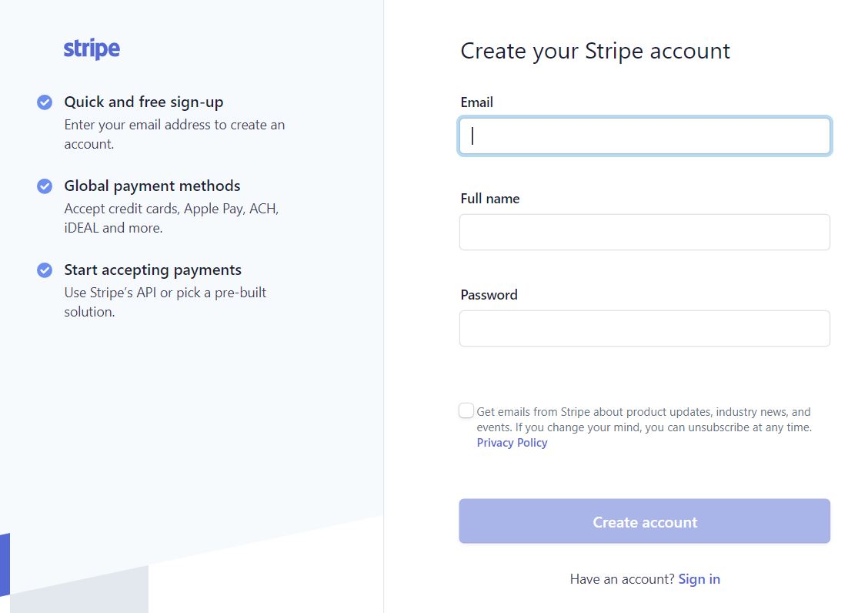868x613 pixels.
Task: Tick the Get emails from Stripe checkbox
Action: click(x=466, y=410)
